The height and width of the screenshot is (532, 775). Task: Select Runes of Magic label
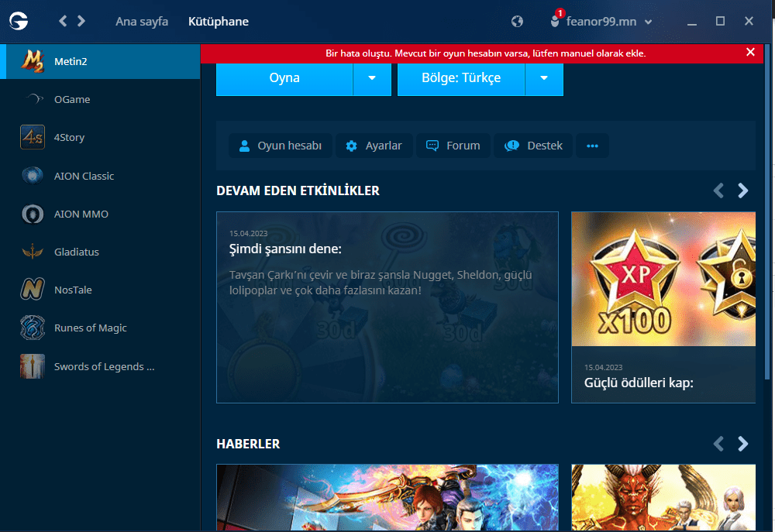[91, 328]
